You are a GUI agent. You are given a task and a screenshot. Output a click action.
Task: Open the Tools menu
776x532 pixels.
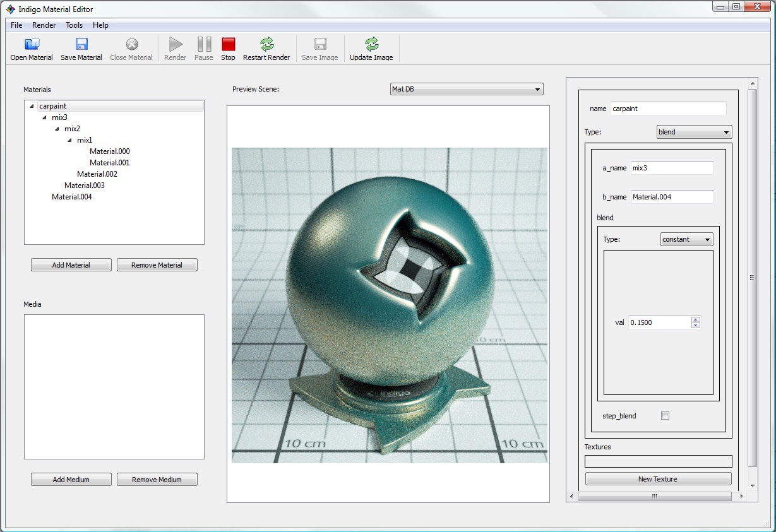pos(75,25)
